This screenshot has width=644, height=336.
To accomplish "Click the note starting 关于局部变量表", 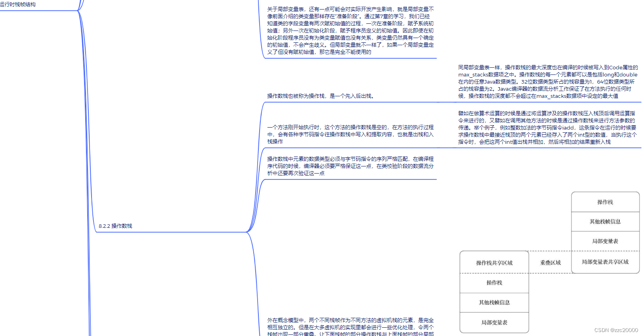I will [350, 31].
